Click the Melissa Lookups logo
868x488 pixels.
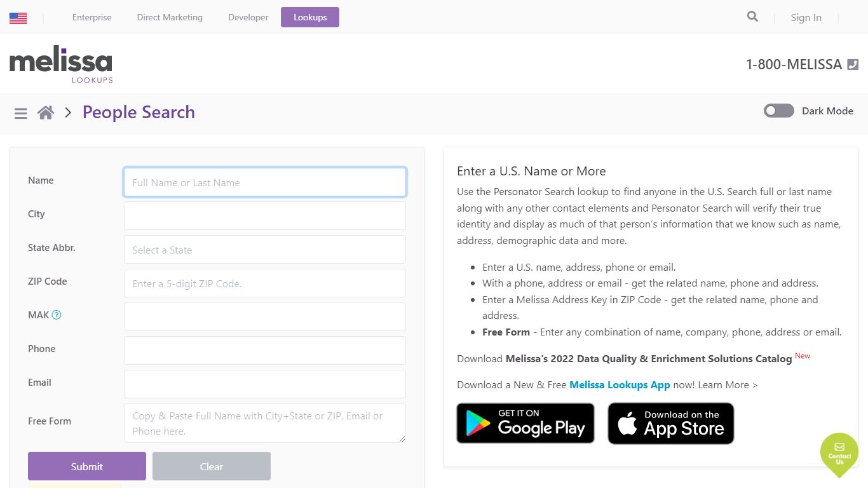61,64
